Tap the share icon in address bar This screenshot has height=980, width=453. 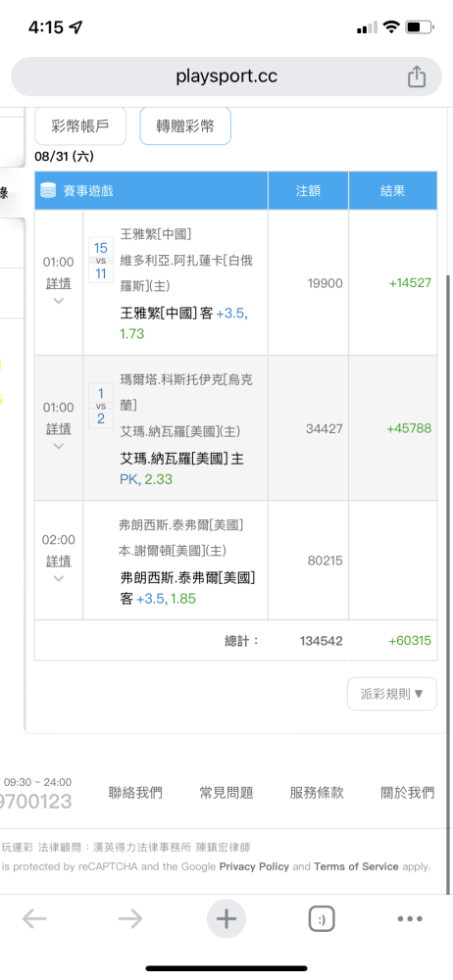point(416,76)
